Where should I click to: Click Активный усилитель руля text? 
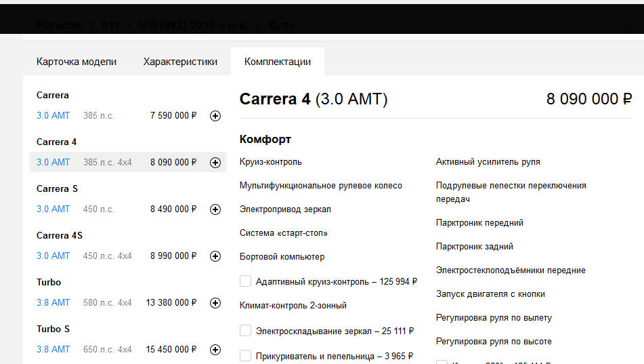click(488, 162)
